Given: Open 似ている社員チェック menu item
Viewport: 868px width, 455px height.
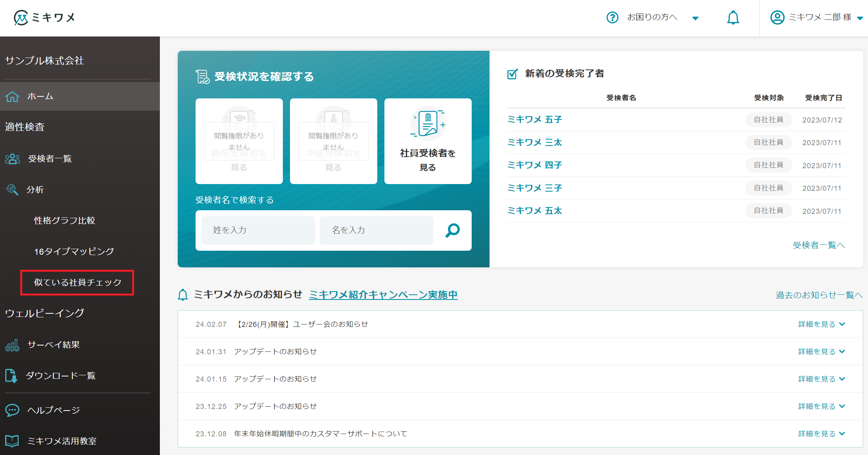Looking at the screenshot, I should [77, 283].
